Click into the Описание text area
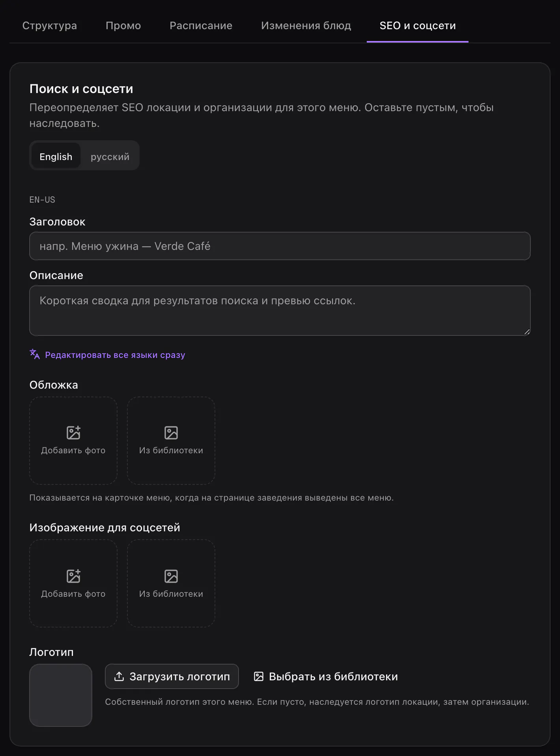 click(280, 311)
